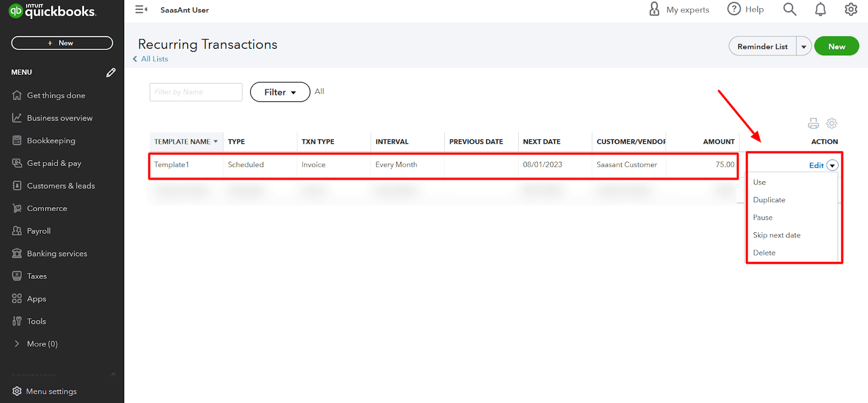This screenshot has width=868, height=403.
Task: Expand the Reminder List dropdown arrow
Action: point(804,47)
